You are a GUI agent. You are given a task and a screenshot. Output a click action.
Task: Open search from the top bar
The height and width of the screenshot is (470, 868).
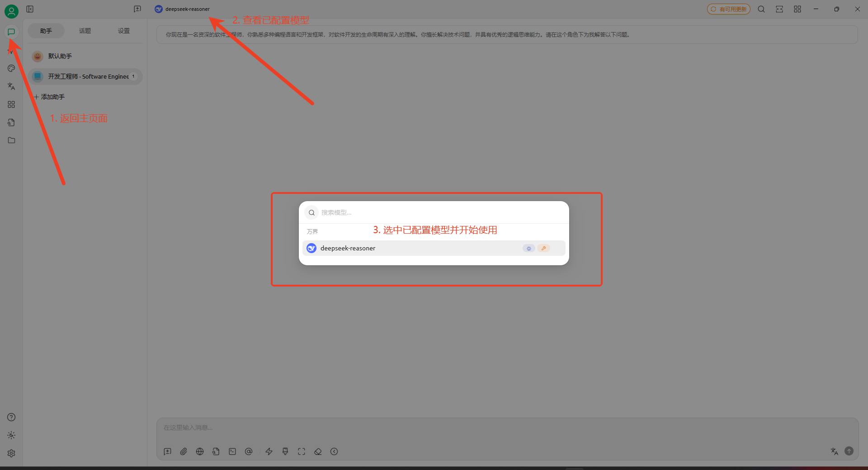click(761, 9)
